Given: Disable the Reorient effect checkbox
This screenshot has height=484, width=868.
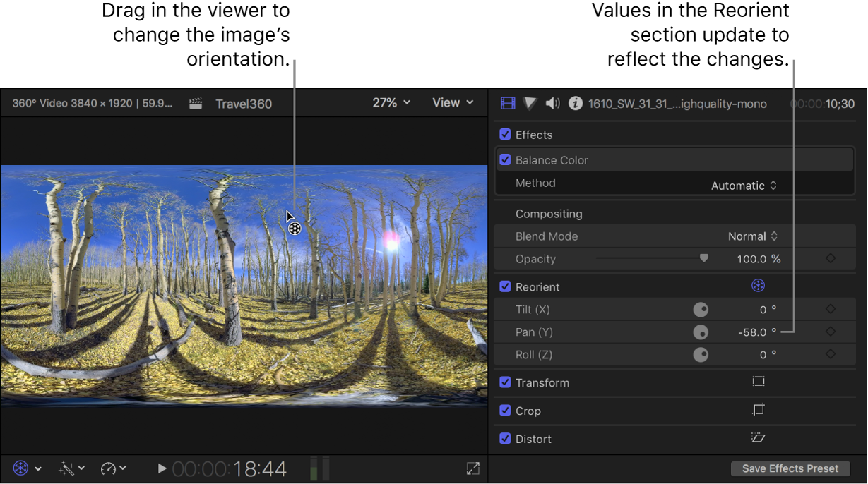Looking at the screenshot, I should pyautogui.click(x=505, y=286).
